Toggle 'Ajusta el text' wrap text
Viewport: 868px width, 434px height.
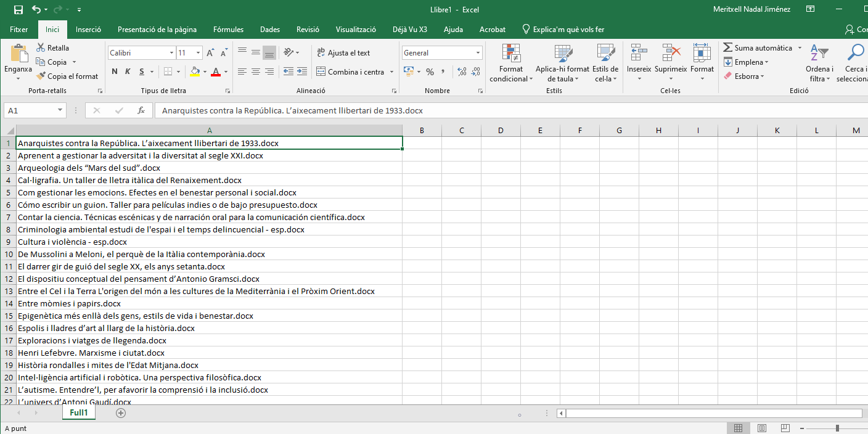click(x=343, y=53)
